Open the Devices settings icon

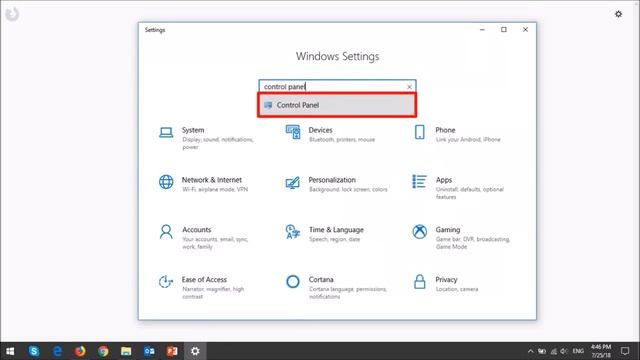coord(293,132)
